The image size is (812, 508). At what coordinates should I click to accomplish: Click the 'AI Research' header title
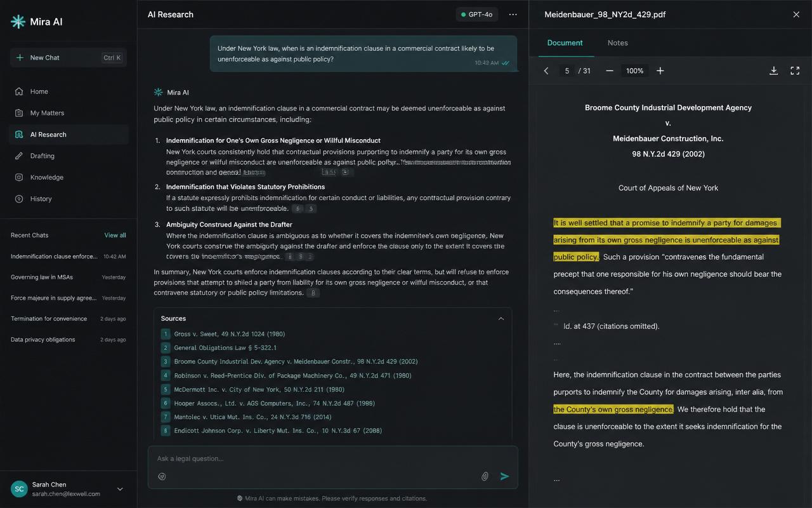click(171, 15)
